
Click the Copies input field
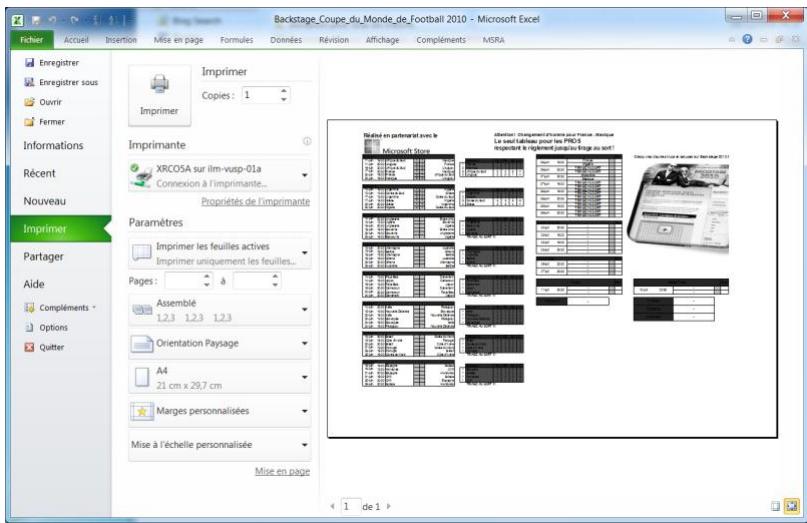tap(260, 95)
